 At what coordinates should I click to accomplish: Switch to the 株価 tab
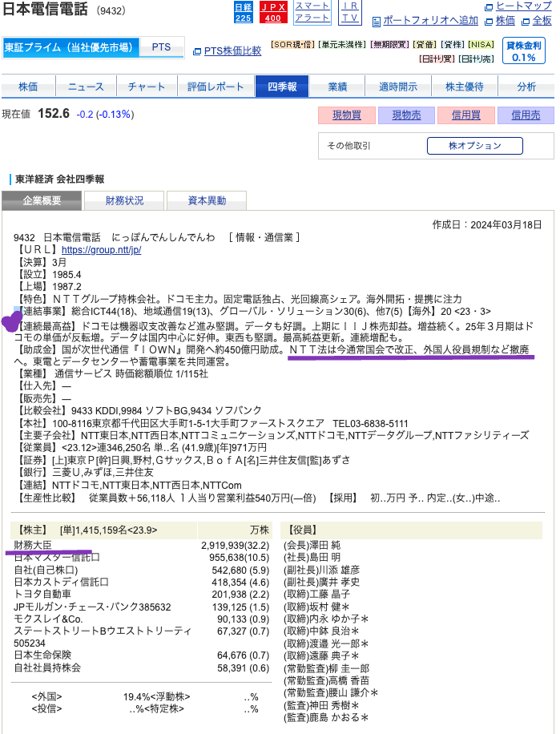pyautogui.click(x=28, y=87)
